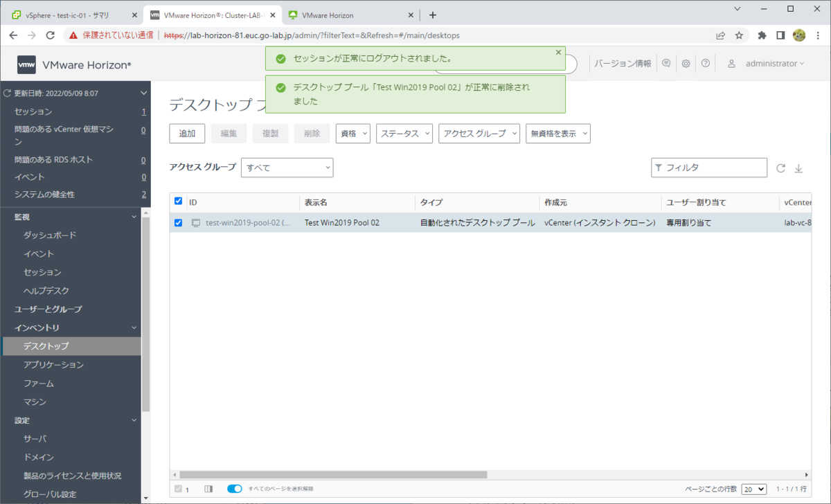The image size is (831, 504).
Task: Reload the page with browser refresh icon
Action: [50, 35]
